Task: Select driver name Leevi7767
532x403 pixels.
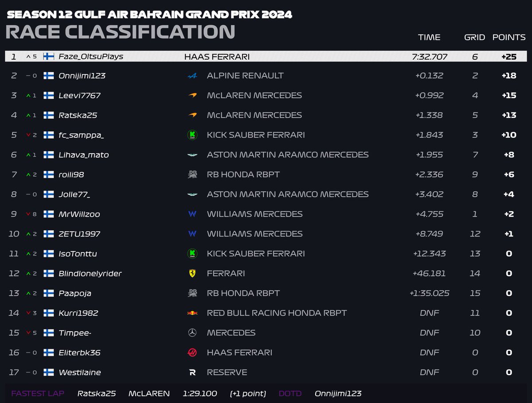Action: [79, 96]
